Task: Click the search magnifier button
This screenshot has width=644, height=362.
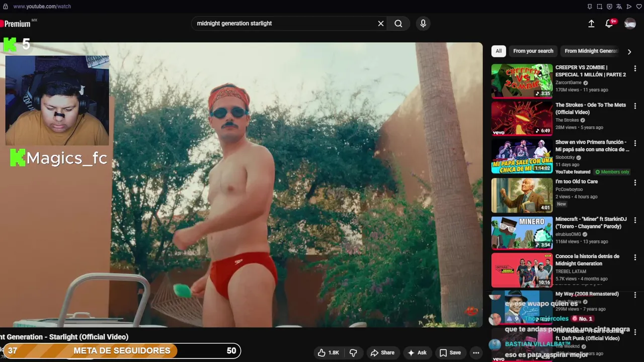Action: tap(398, 24)
